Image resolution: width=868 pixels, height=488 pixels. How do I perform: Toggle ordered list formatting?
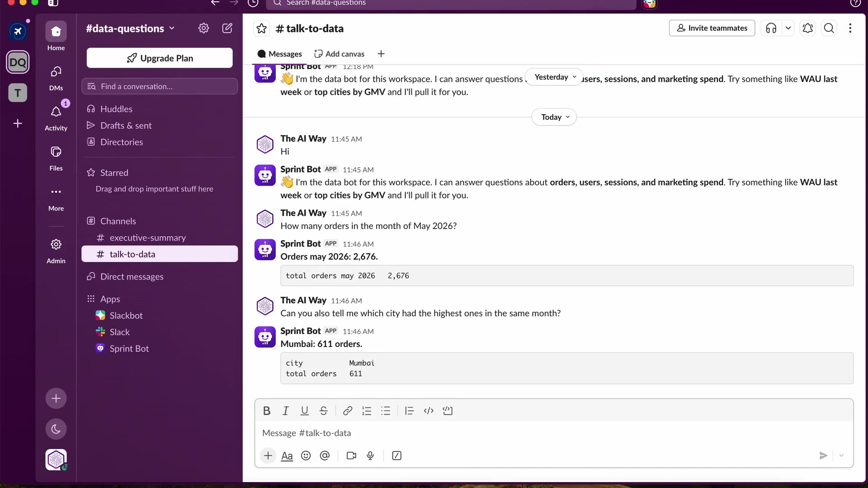click(367, 411)
